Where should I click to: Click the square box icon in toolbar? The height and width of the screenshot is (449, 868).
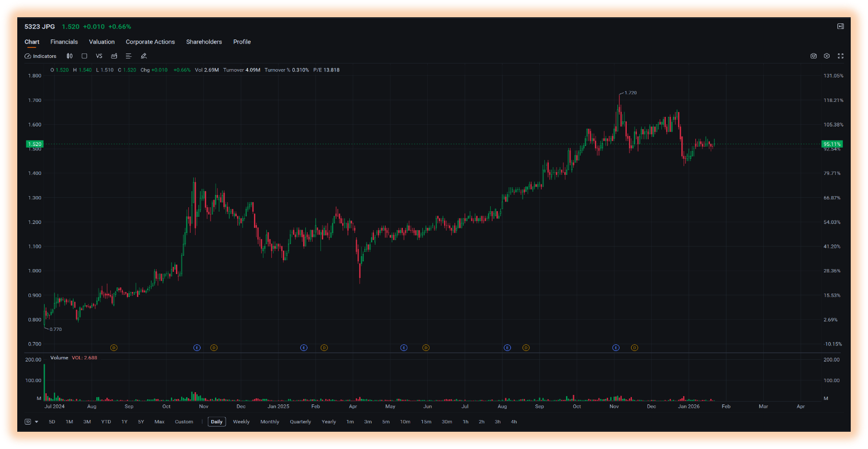(x=84, y=56)
